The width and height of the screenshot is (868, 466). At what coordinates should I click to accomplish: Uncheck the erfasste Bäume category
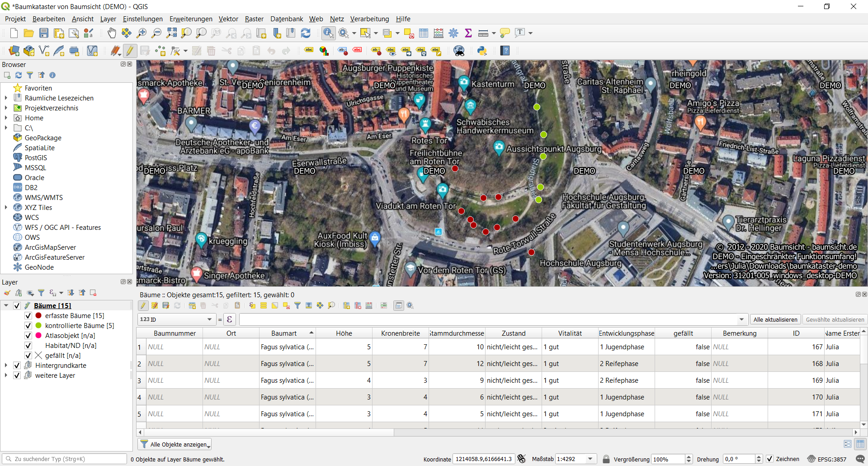(28, 316)
